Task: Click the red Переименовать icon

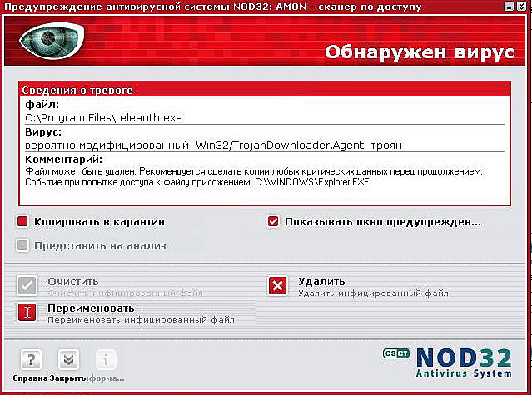Action: coord(27,312)
